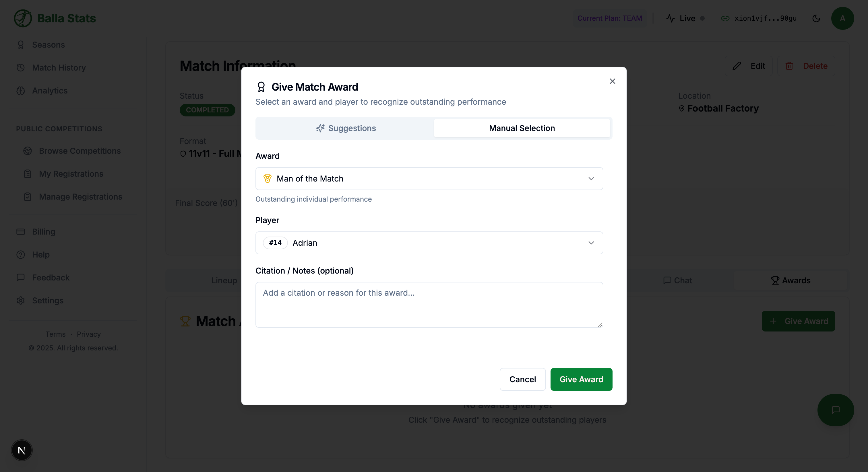868x472 pixels.
Task: Click the Privacy link
Action: [x=89, y=334]
